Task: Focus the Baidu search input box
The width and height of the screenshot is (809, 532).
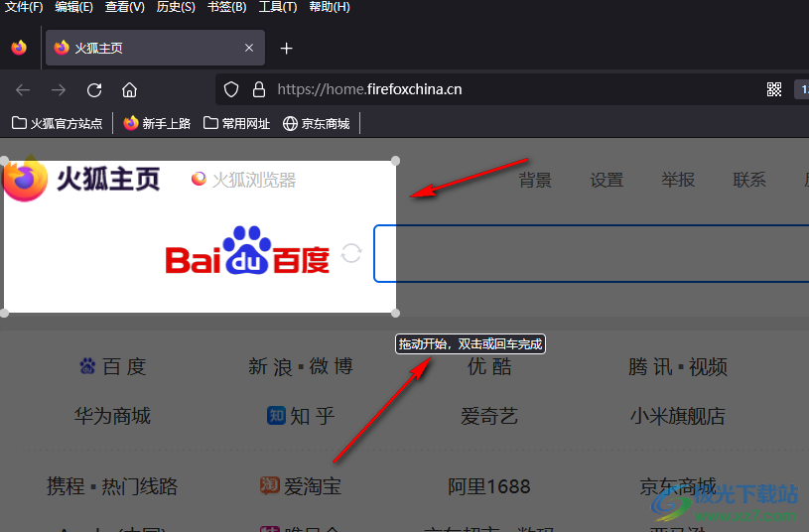Action: pos(592,253)
